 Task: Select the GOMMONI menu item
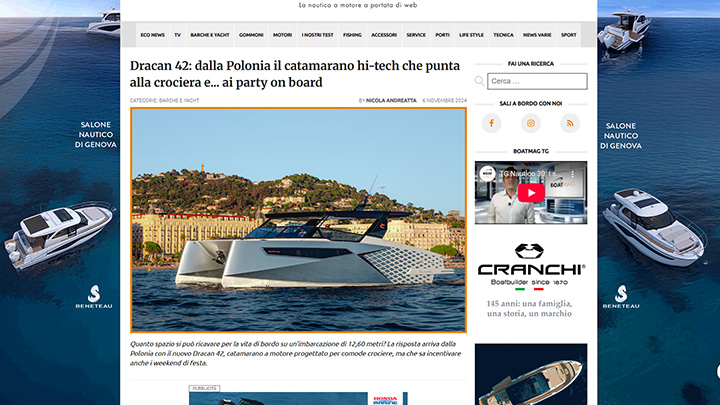point(251,35)
